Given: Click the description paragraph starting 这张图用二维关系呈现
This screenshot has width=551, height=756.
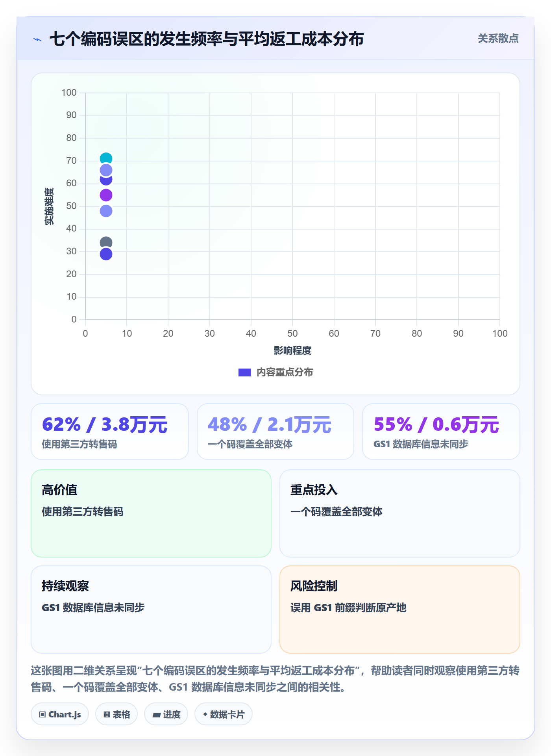Looking at the screenshot, I should (275, 679).
